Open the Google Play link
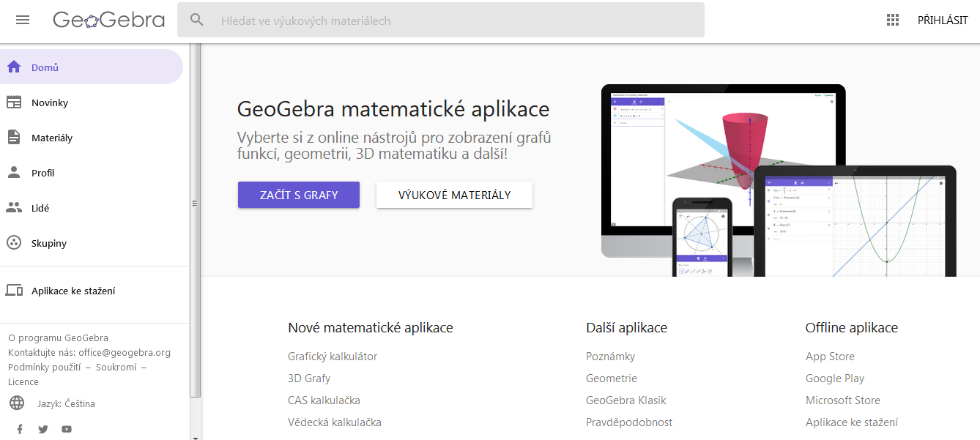Viewport: 980px width, 440px height. coord(834,379)
